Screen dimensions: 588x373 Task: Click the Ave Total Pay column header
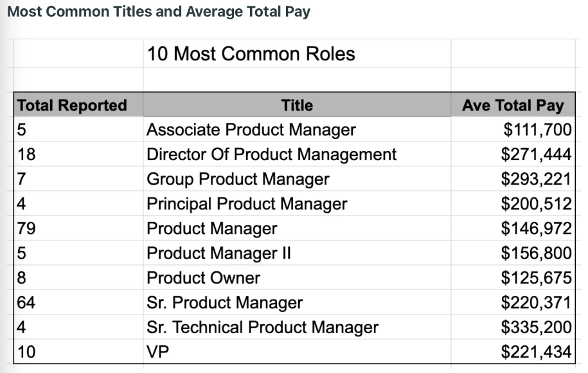(513, 105)
